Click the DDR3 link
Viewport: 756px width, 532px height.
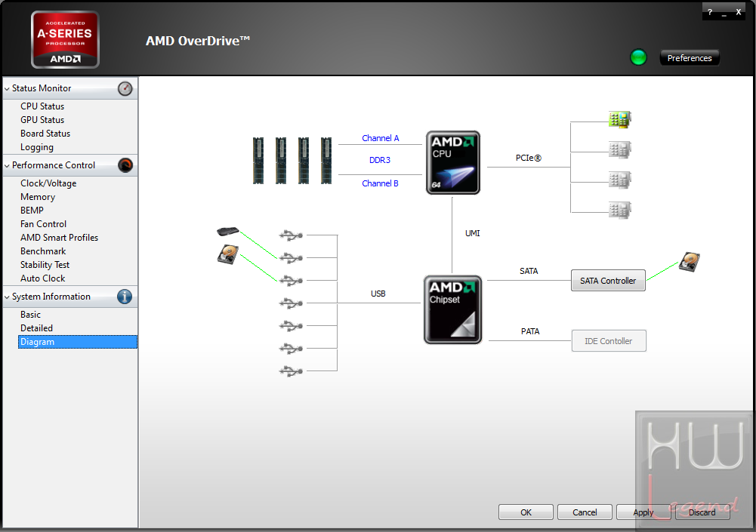click(x=380, y=160)
